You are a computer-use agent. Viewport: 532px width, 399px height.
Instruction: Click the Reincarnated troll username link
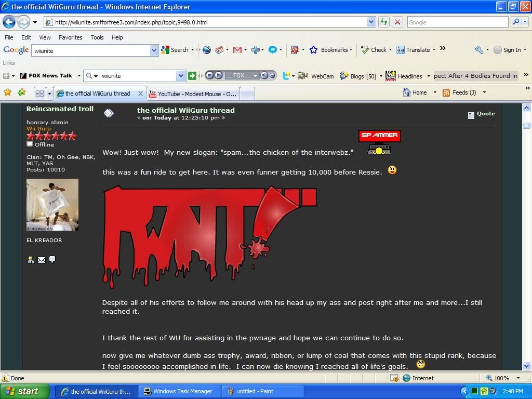tap(60, 109)
